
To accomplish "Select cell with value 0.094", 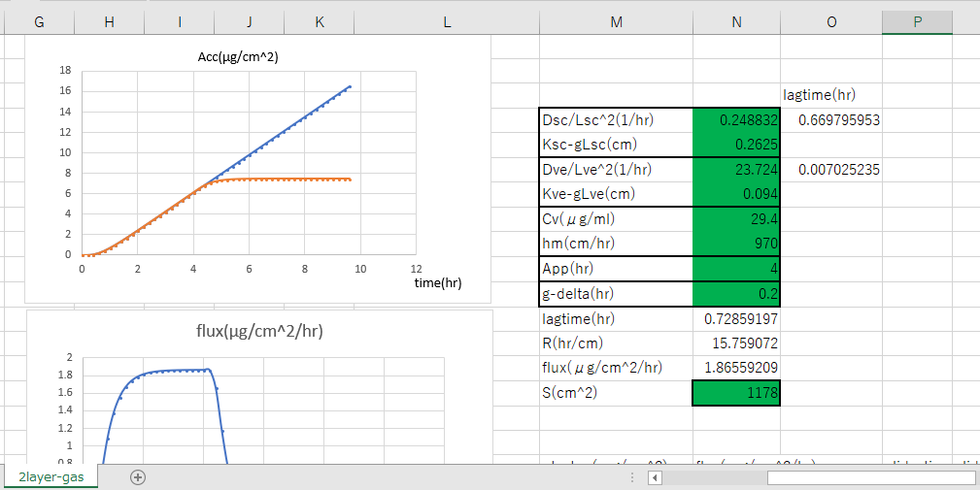I will (736, 194).
